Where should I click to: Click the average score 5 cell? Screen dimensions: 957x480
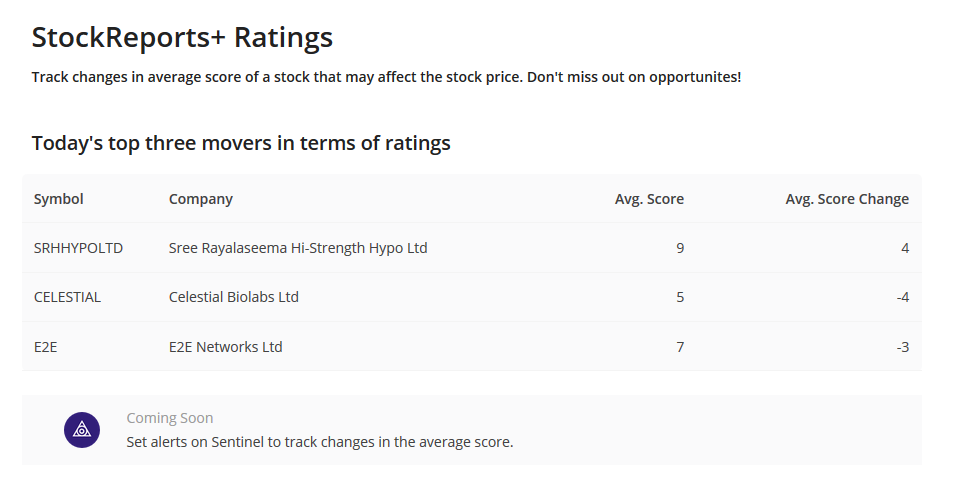point(680,297)
